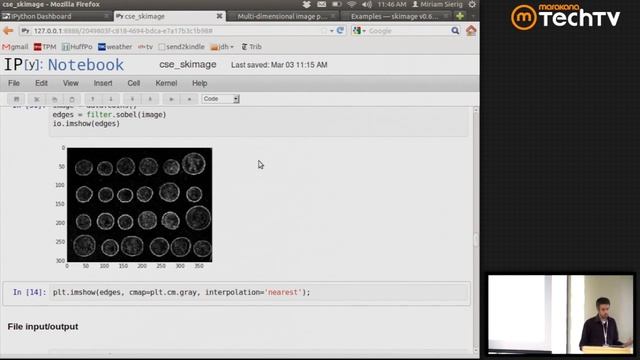Reload the page with the refresh icon
This screenshot has width=640, height=360.
pos(340,31)
